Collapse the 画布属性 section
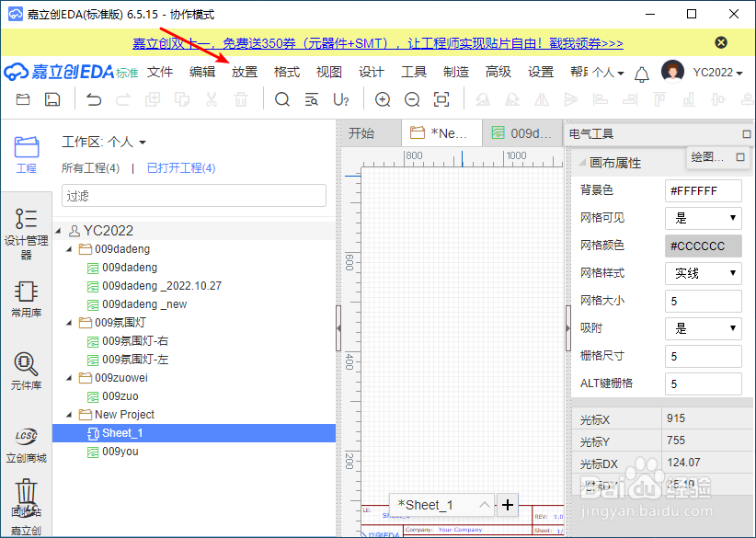 pos(582,163)
